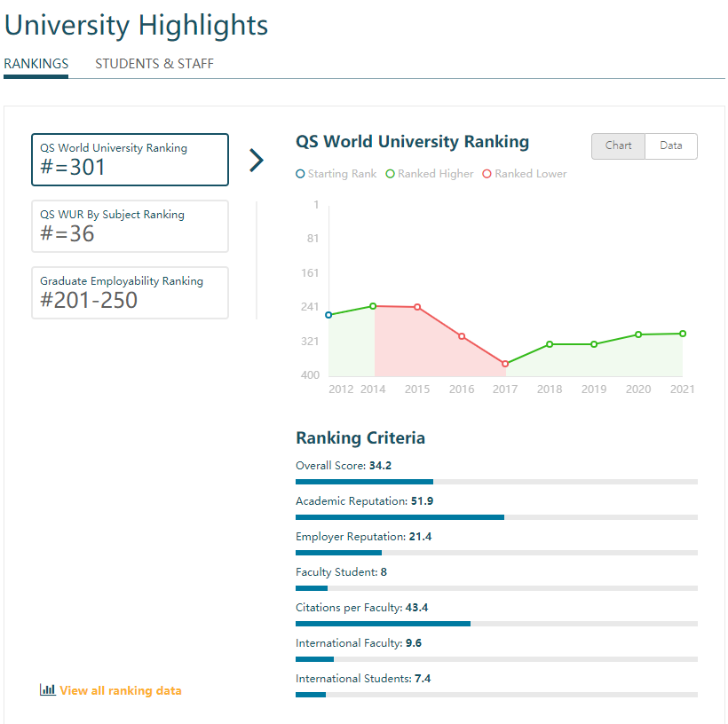Click the 2017 x-axis label

[505, 390]
